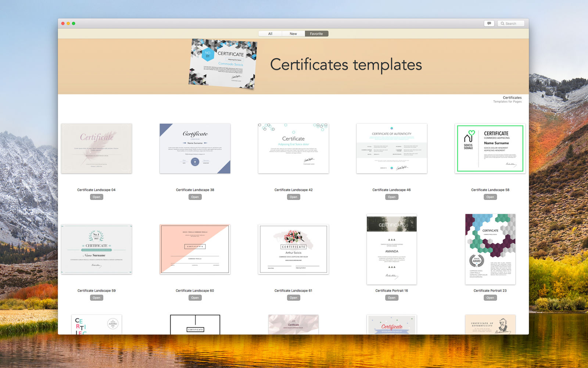Click the 'Certificate Landscape 46' label
The height and width of the screenshot is (368, 588).
pos(392,190)
